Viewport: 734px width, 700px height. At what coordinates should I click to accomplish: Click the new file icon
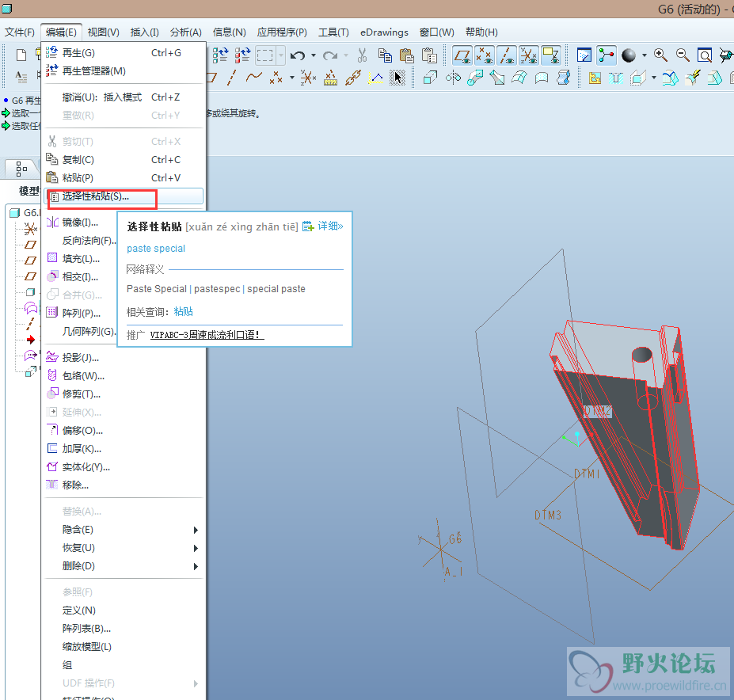pos(21,55)
